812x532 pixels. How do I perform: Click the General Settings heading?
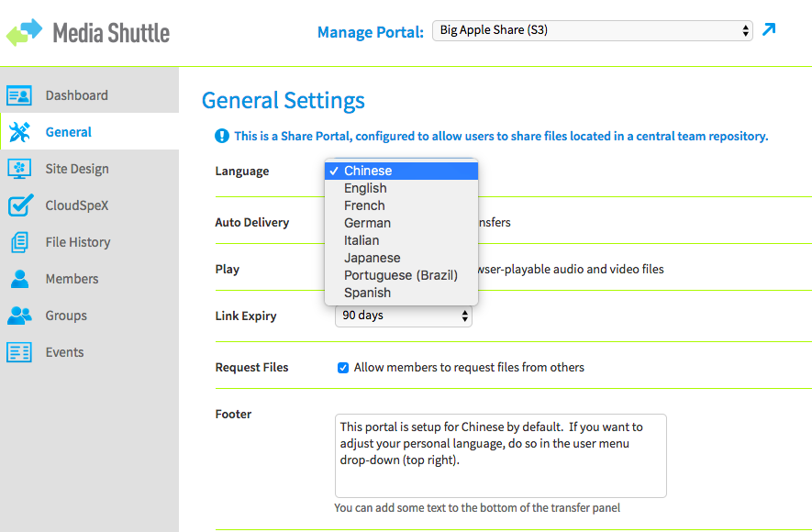pyautogui.click(x=284, y=100)
